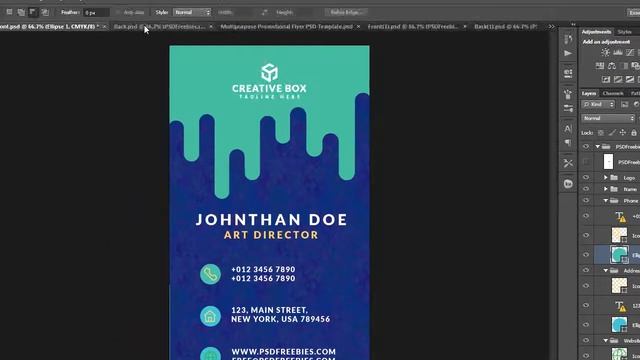Expand the Logo group
640x360 pixels.
point(606,178)
